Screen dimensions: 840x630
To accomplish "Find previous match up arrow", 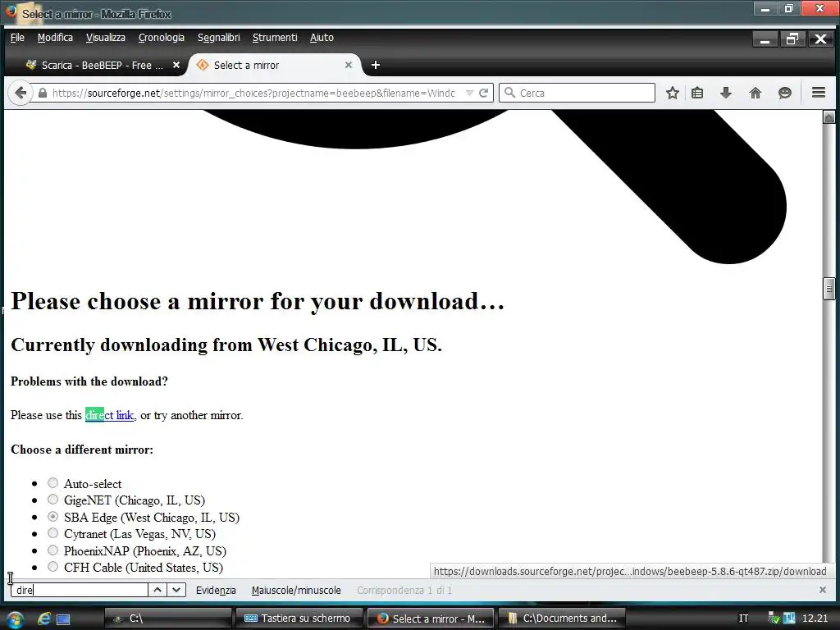I will coord(157,590).
